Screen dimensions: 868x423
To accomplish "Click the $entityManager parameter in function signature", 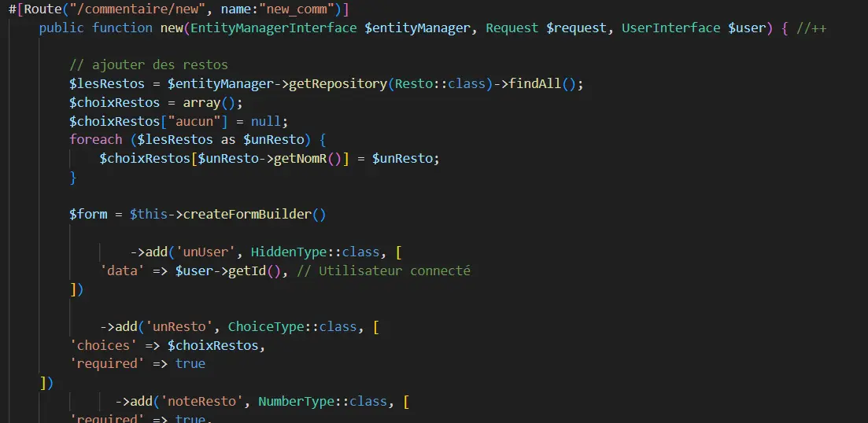I will point(417,28).
